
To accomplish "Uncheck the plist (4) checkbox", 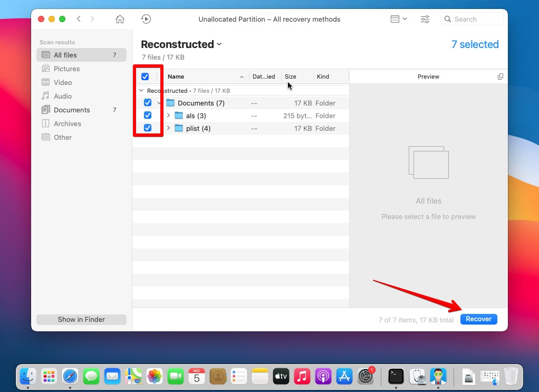I will click(x=148, y=128).
